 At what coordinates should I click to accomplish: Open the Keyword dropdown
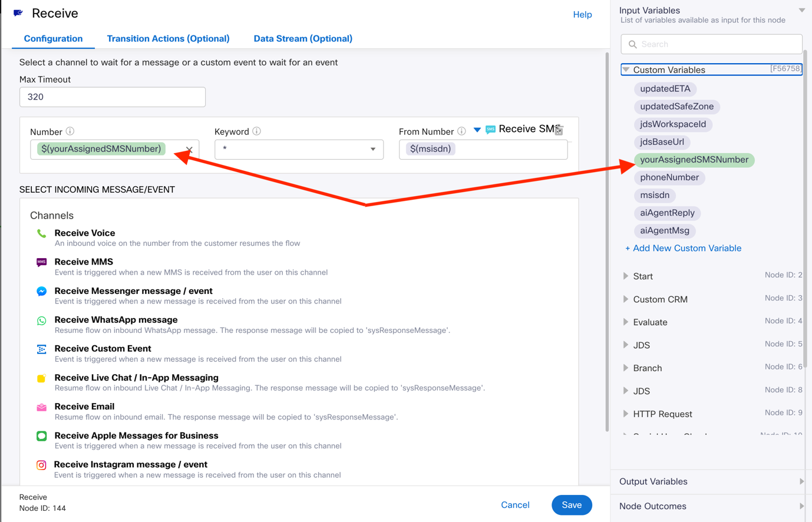[372, 149]
